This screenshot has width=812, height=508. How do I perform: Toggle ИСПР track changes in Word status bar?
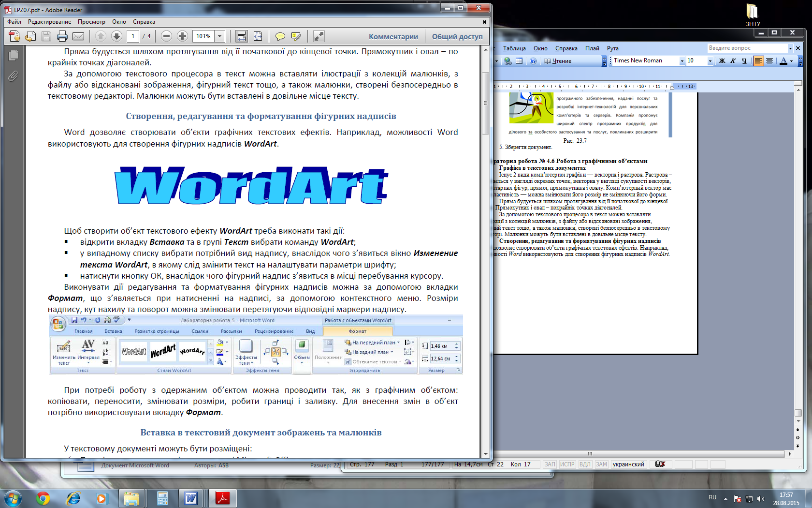tap(567, 464)
